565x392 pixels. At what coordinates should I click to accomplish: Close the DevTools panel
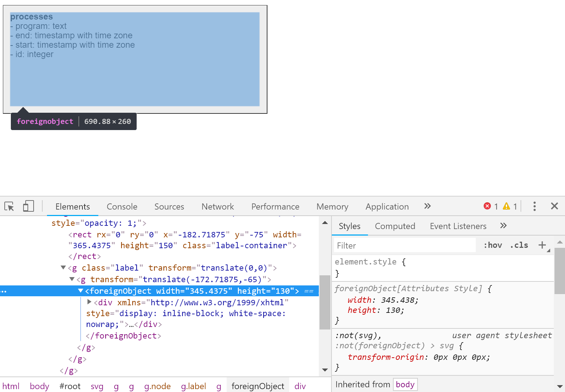pyautogui.click(x=555, y=206)
